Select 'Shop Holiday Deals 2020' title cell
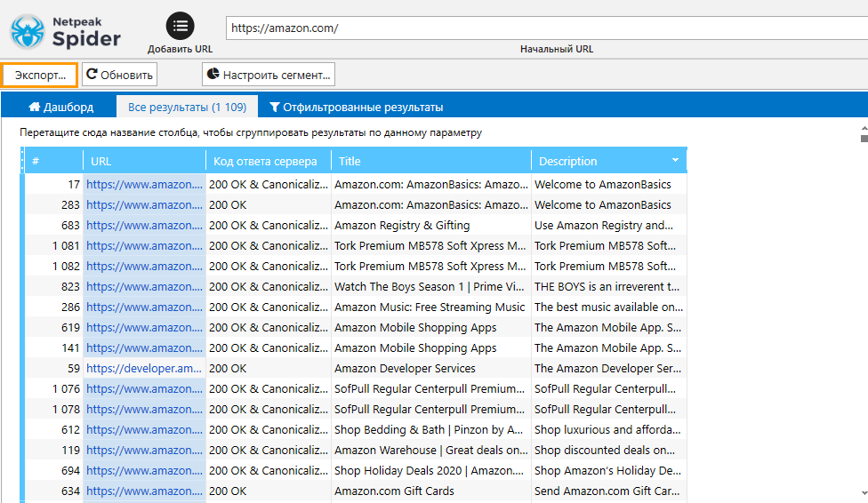The image size is (868, 503). 431,471
